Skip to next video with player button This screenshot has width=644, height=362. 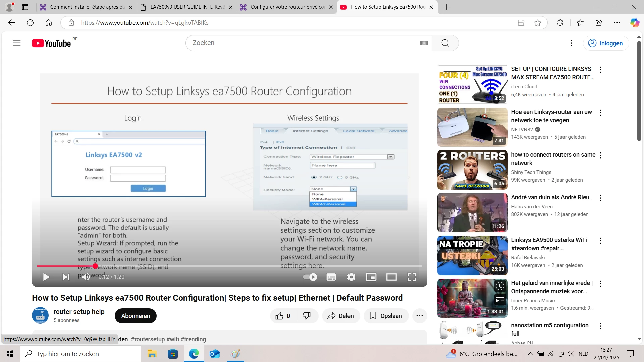tap(66, 277)
